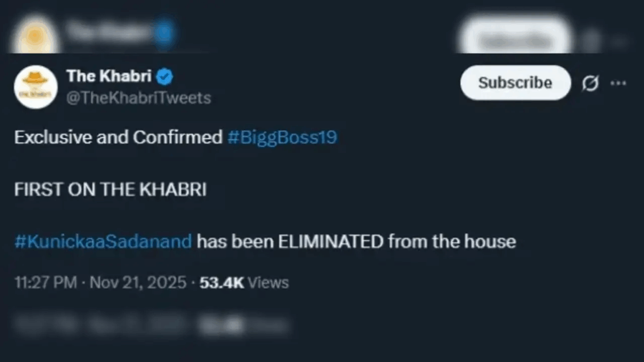This screenshot has width=644, height=362.
Task: Click the @TheKhabriTweets handle
Action: (138, 98)
